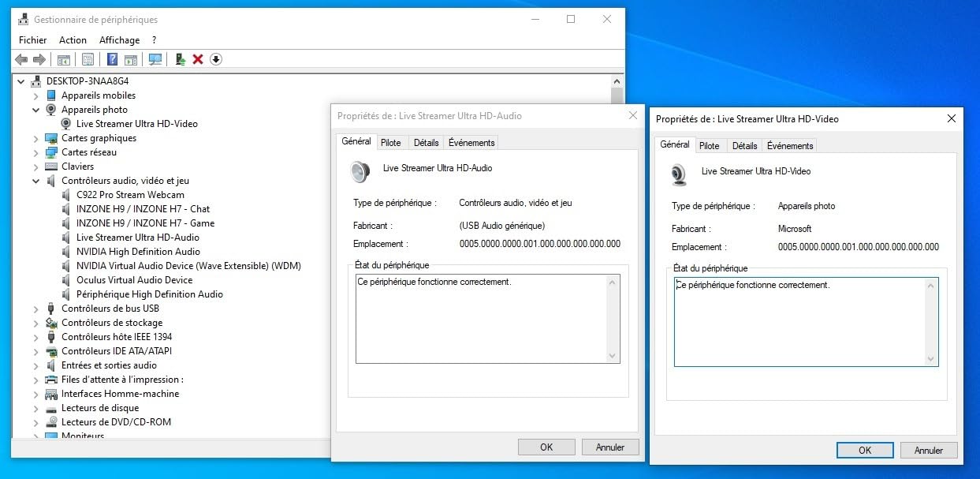Scan for hardware changes via monitor icon
Image resolution: width=980 pixels, height=479 pixels.
coord(155,59)
